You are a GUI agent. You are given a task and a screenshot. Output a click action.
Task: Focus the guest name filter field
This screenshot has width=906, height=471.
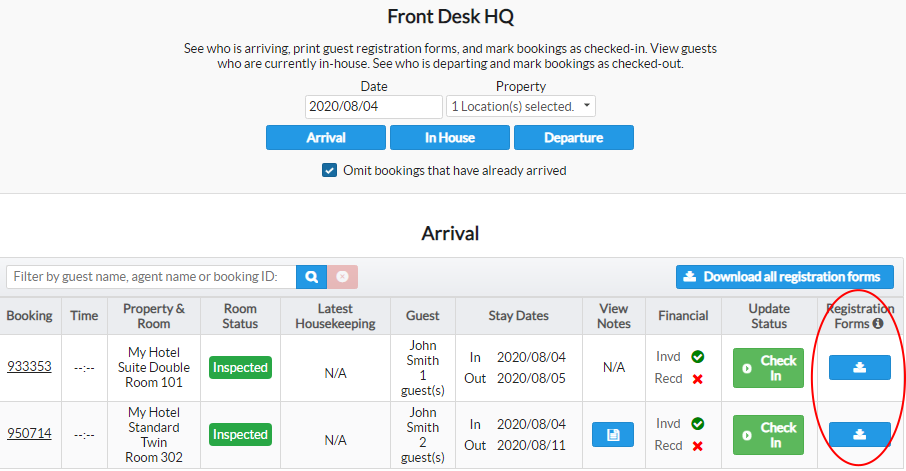pos(151,277)
